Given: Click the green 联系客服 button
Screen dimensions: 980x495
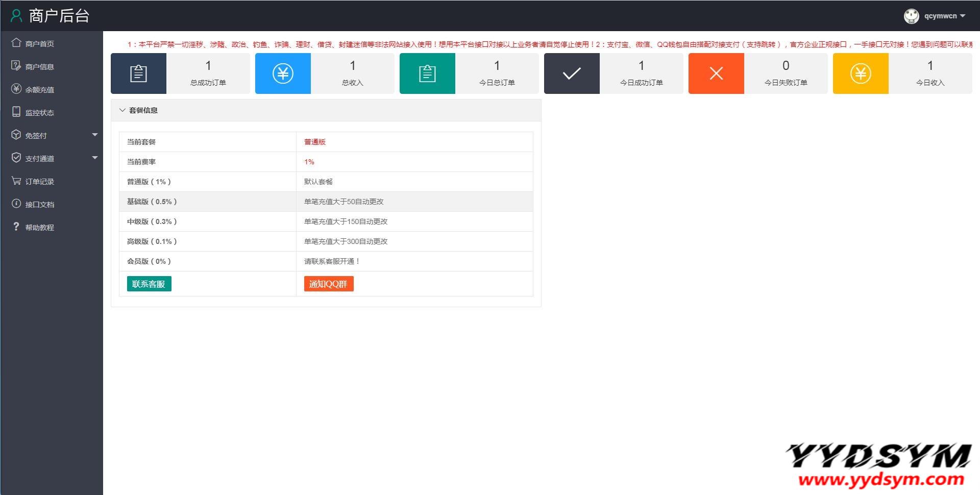Looking at the screenshot, I should click(x=149, y=284).
